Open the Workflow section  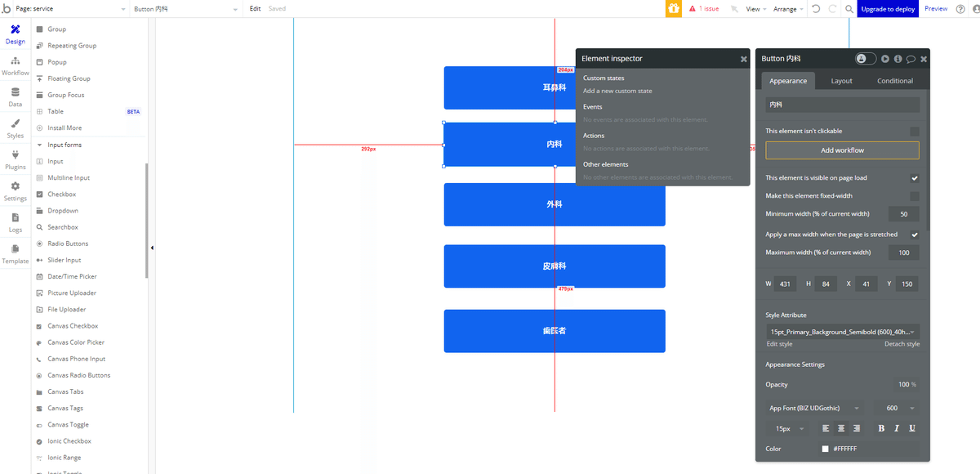(x=15, y=65)
